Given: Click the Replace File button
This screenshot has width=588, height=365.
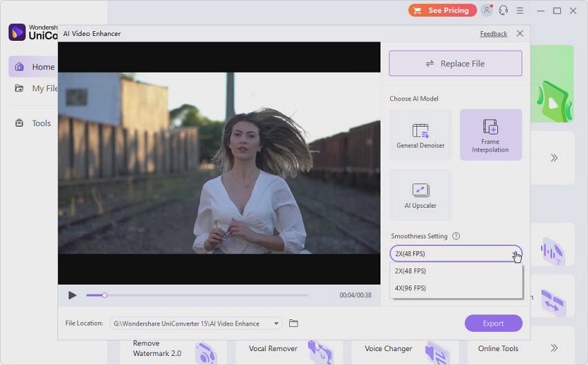Looking at the screenshot, I should [455, 64].
